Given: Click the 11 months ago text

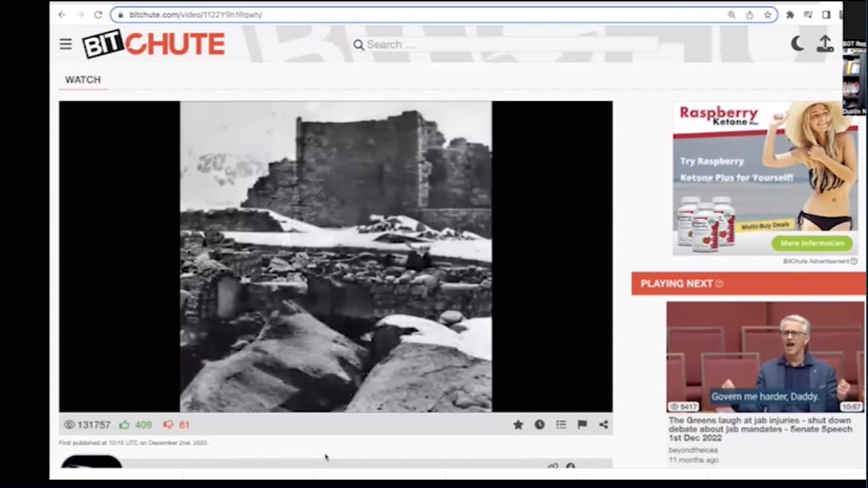Looking at the screenshot, I should [694, 460].
